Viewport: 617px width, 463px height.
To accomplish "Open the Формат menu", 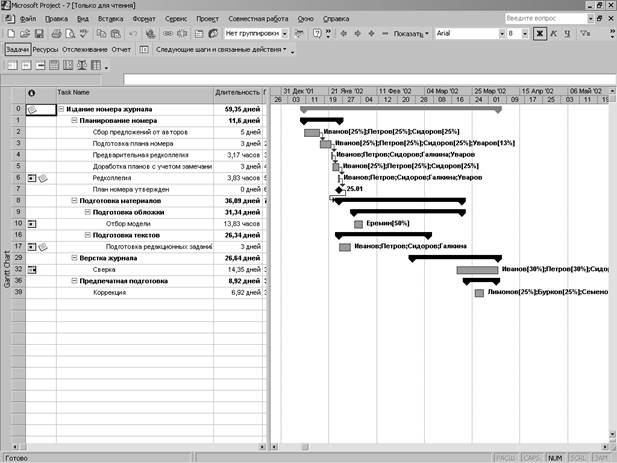I will click(x=144, y=18).
